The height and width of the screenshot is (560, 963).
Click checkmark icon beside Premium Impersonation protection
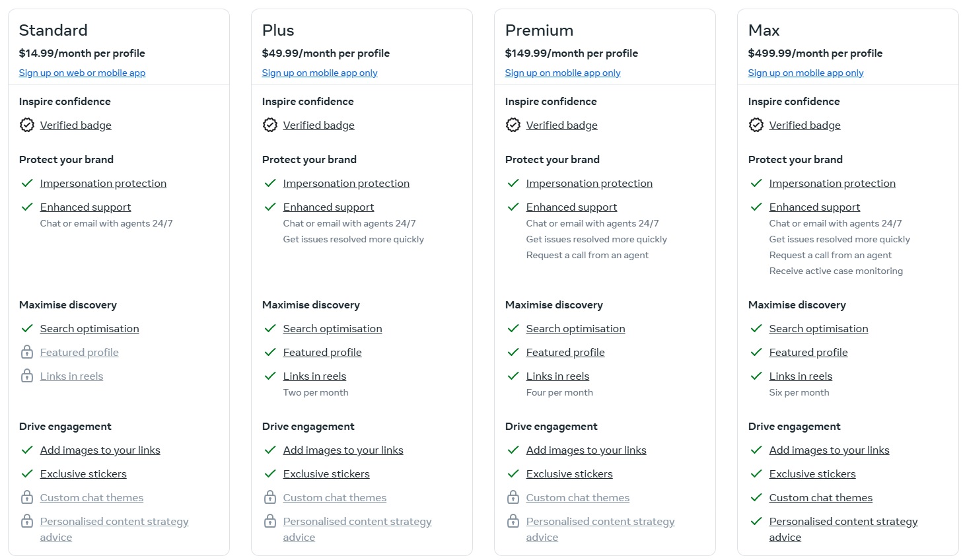click(x=513, y=183)
